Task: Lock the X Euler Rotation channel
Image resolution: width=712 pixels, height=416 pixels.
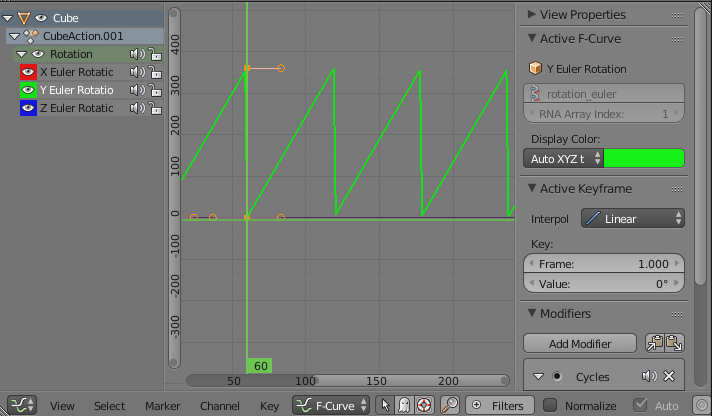Action: [x=155, y=72]
